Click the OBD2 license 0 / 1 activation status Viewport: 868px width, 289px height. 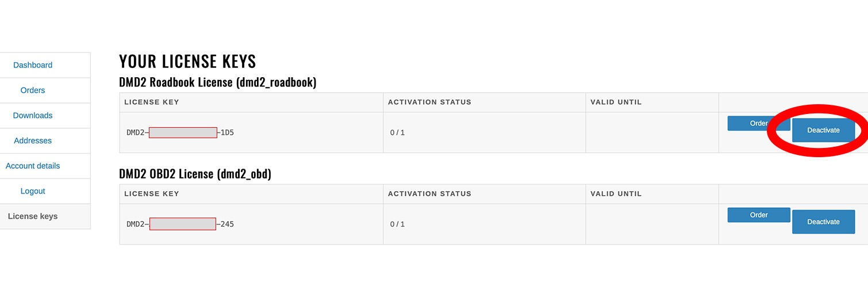click(397, 224)
